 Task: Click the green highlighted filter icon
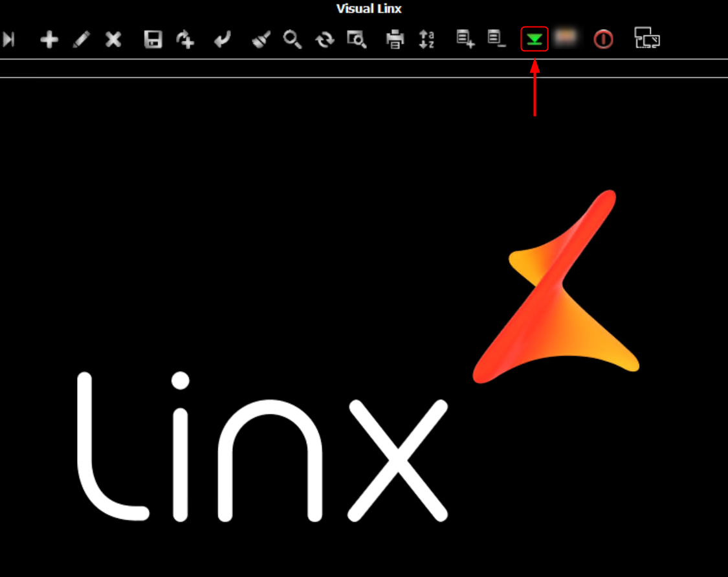[535, 39]
